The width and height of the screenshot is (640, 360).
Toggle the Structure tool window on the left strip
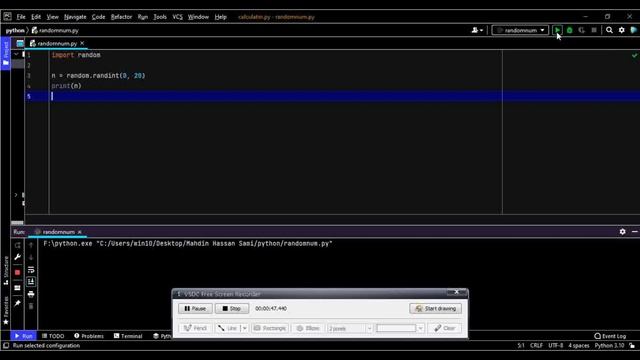point(5,270)
